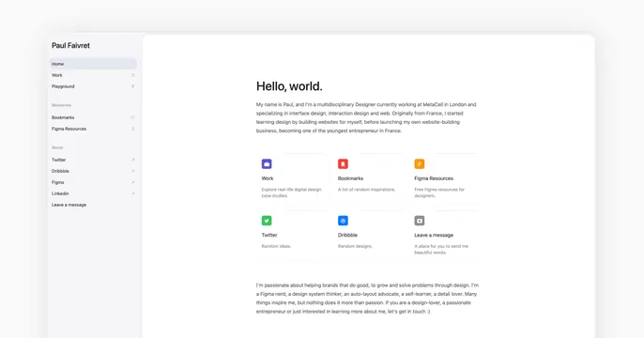Click the external arrow beside Figma in sidebar
Viewport: 644px width, 338px height.
[x=132, y=182]
